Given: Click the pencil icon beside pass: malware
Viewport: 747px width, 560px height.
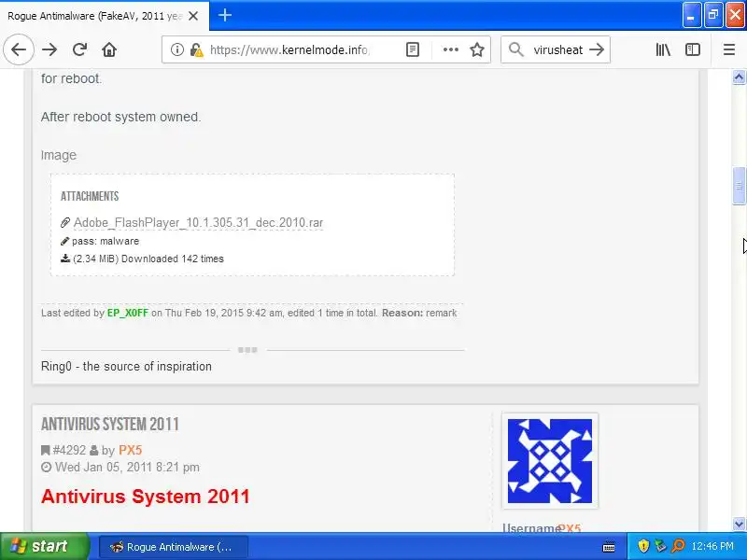Looking at the screenshot, I should click(x=65, y=241).
